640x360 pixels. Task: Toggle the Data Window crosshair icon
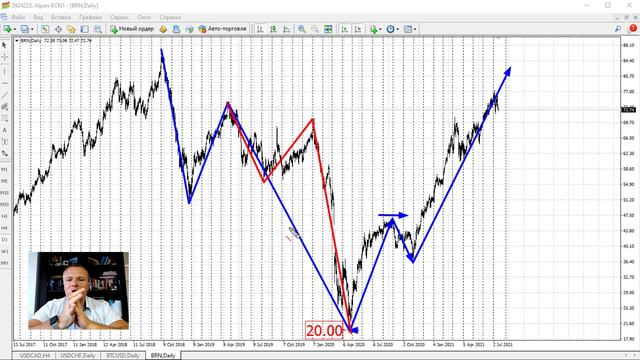tap(58, 29)
